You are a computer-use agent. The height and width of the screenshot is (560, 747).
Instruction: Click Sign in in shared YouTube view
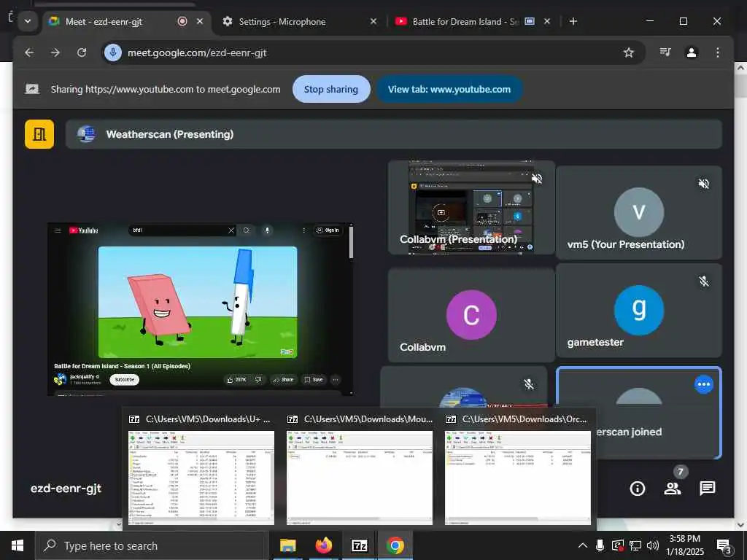(328, 230)
